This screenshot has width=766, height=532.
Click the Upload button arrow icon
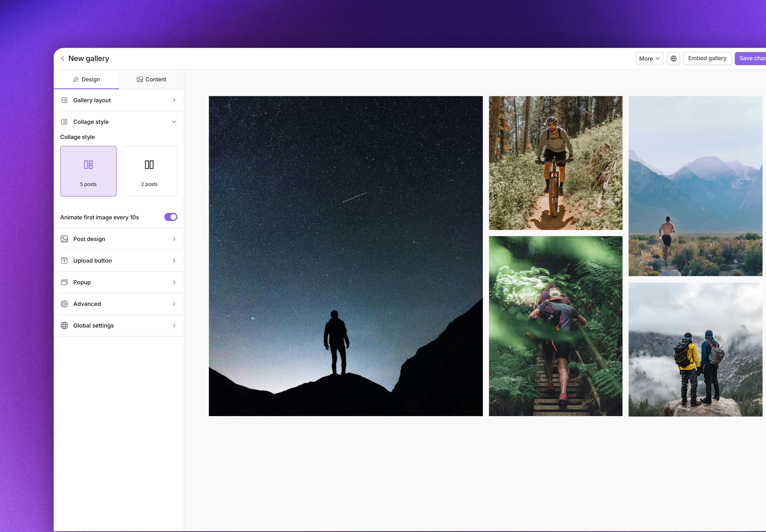tap(174, 260)
